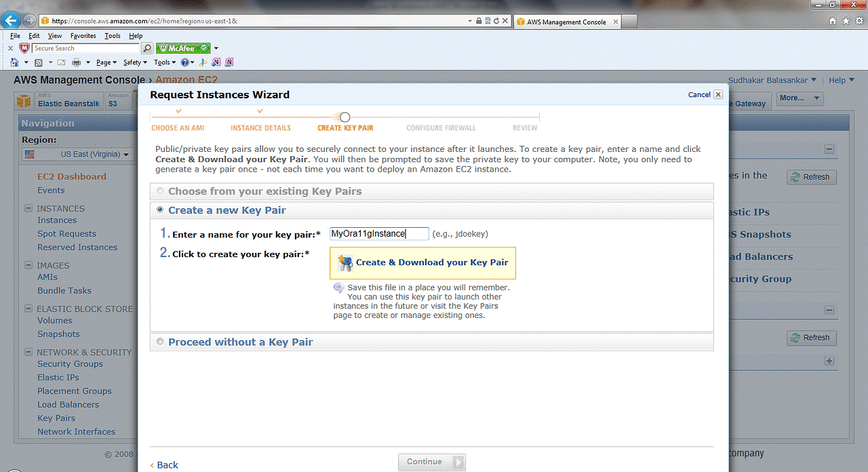Collapse the INSTANCES navigation section

tap(28, 208)
